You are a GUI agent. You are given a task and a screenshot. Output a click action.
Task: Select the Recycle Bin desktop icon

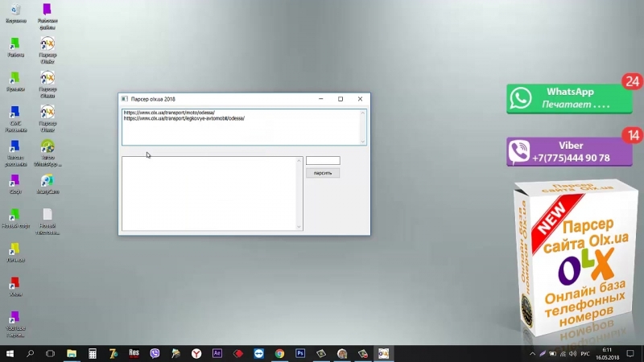(x=15, y=13)
